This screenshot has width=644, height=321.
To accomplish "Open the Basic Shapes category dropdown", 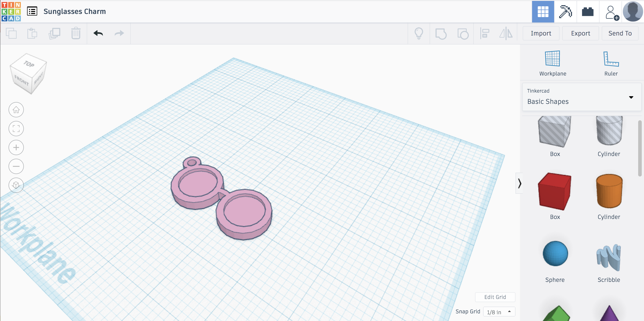I will [x=582, y=97].
